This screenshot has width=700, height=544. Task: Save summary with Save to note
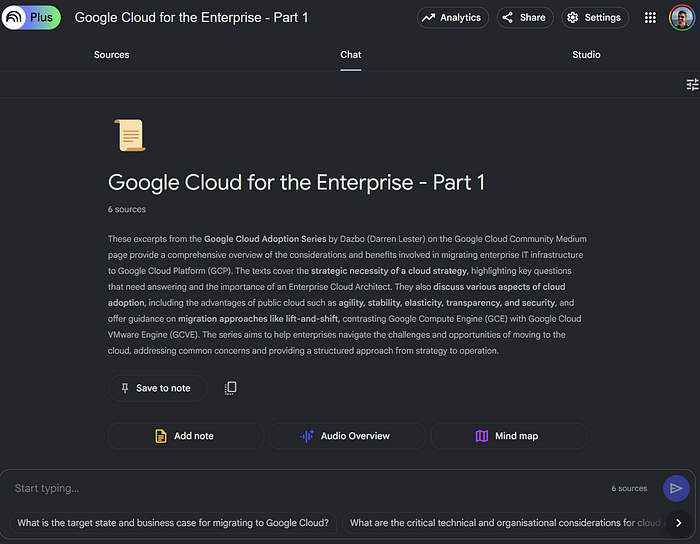pos(157,388)
